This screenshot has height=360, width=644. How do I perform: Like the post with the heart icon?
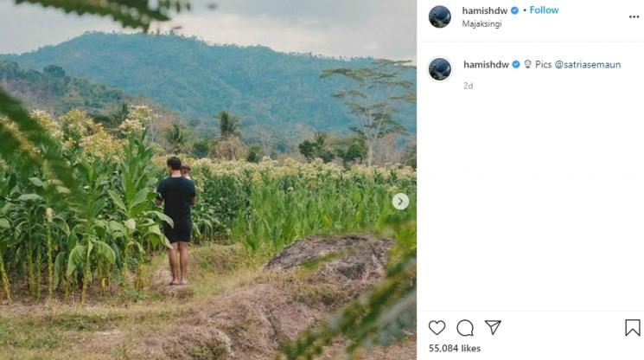pyautogui.click(x=437, y=327)
